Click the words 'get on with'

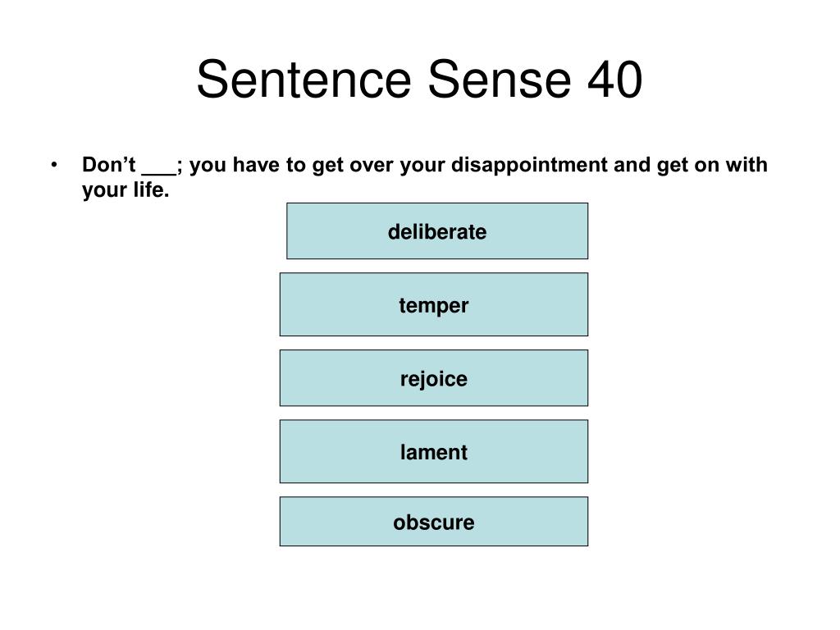712,165
